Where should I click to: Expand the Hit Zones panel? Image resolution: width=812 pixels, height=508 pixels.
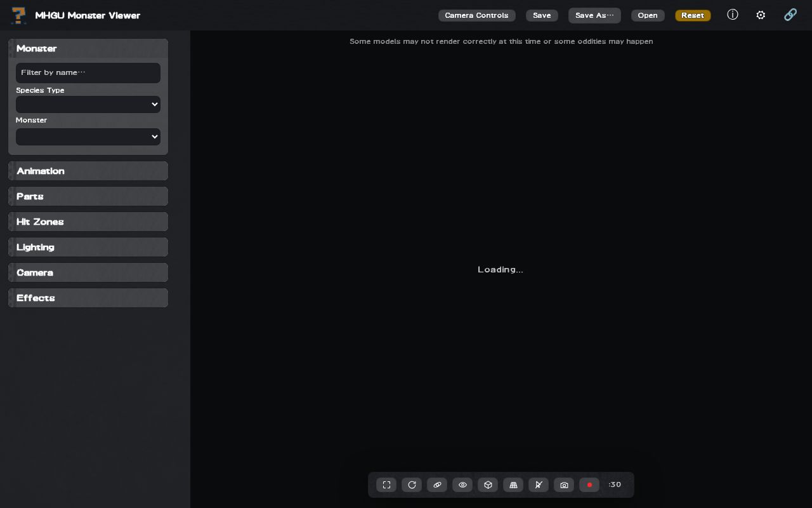(88, 222)
